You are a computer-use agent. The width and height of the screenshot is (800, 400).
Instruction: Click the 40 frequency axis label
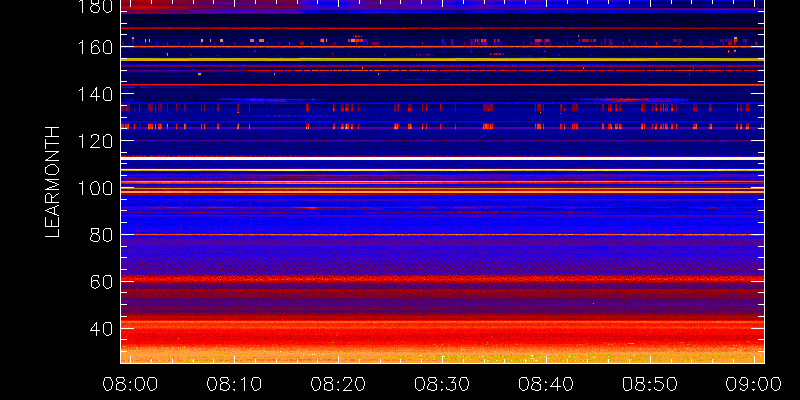tap(101, 329)
